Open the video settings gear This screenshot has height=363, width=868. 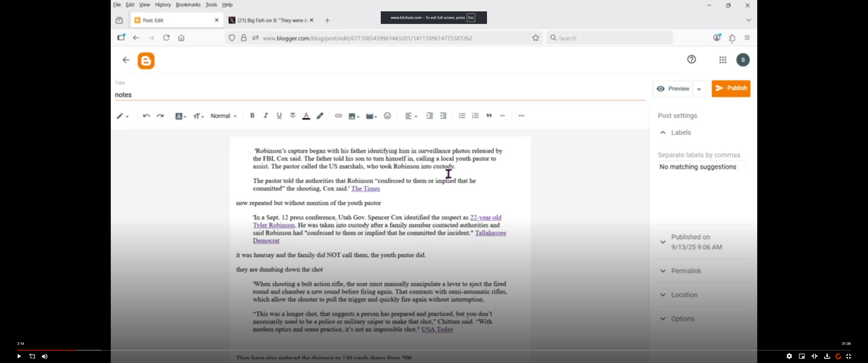point(789,356)
